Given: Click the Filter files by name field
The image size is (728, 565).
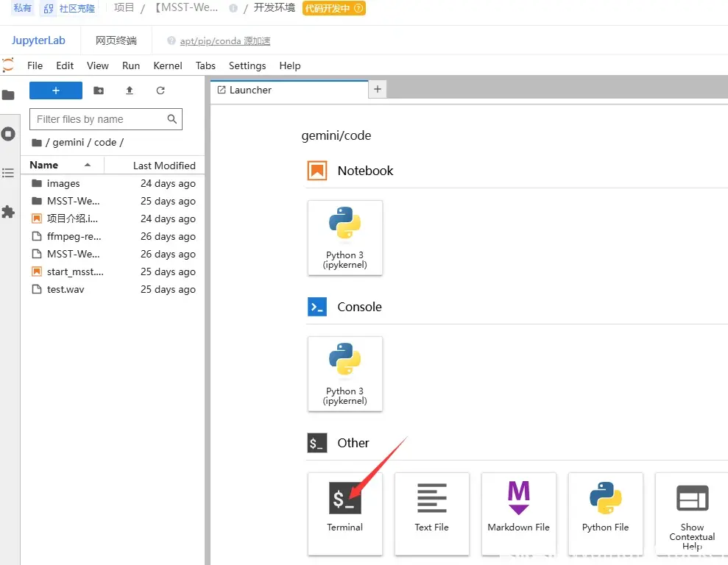Looking at the screenshot, I should pyautogui.click(x=106, y=119).
